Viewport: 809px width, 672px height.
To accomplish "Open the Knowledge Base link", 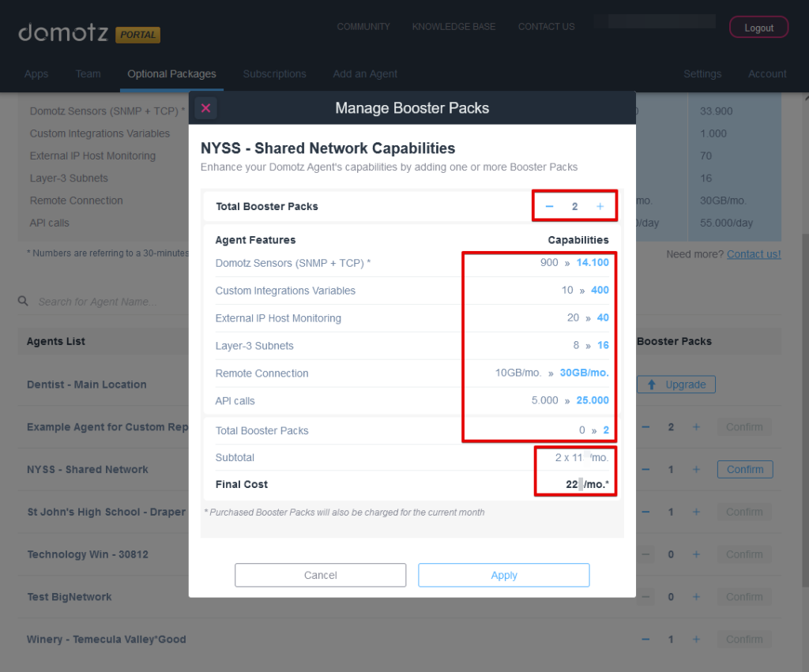I will (453, 27).
